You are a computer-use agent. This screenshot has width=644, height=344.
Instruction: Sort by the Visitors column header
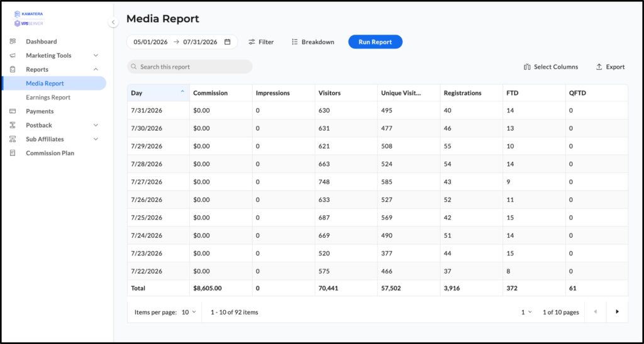pos(347,93)
